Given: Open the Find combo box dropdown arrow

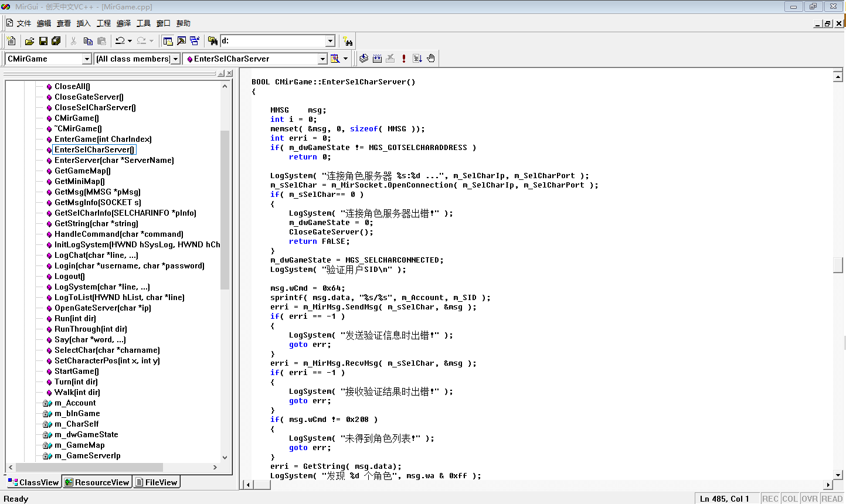Looking at the screenshot, I should tap(330, 41).
